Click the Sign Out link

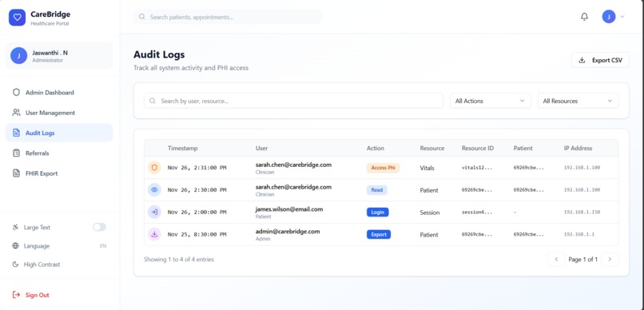pyautogui.click(x=31, y=295)
